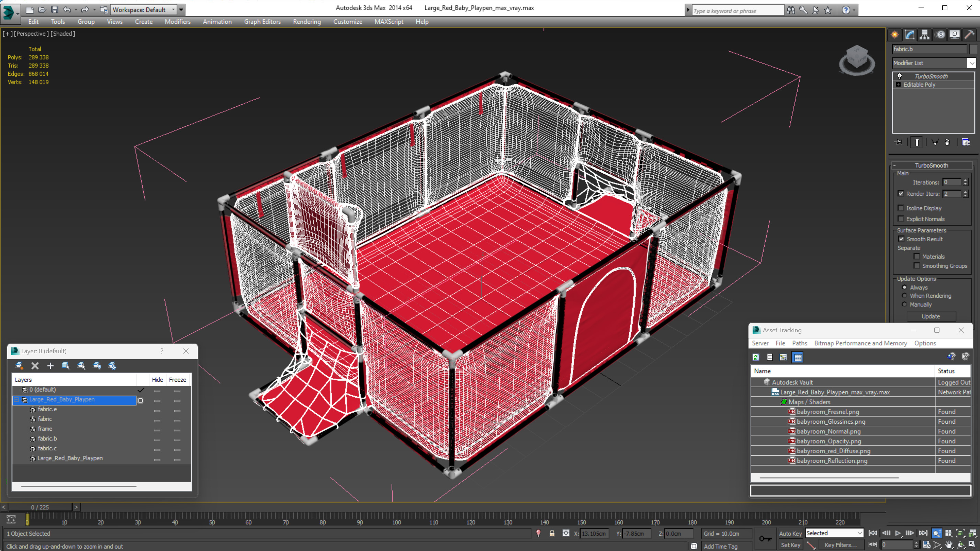Click Show End Result toggle icon
The height and width of the screenshot is (551, 980).
pos(917,142)
